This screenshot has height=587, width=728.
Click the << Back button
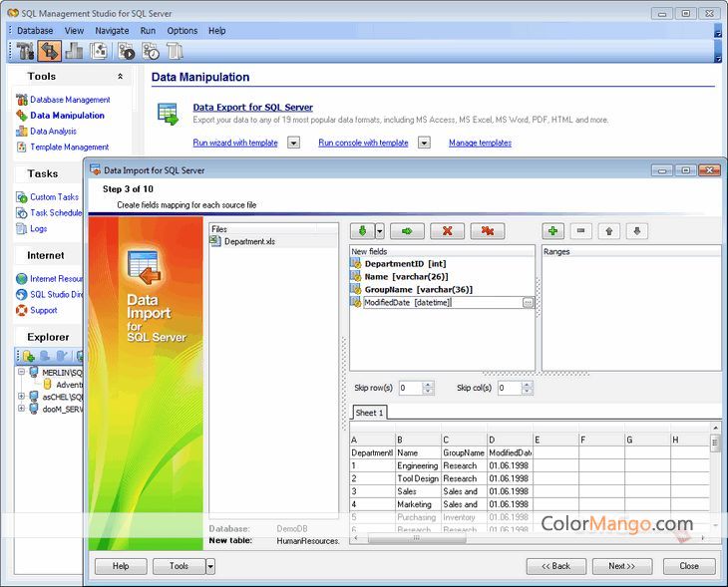(556, 566)
